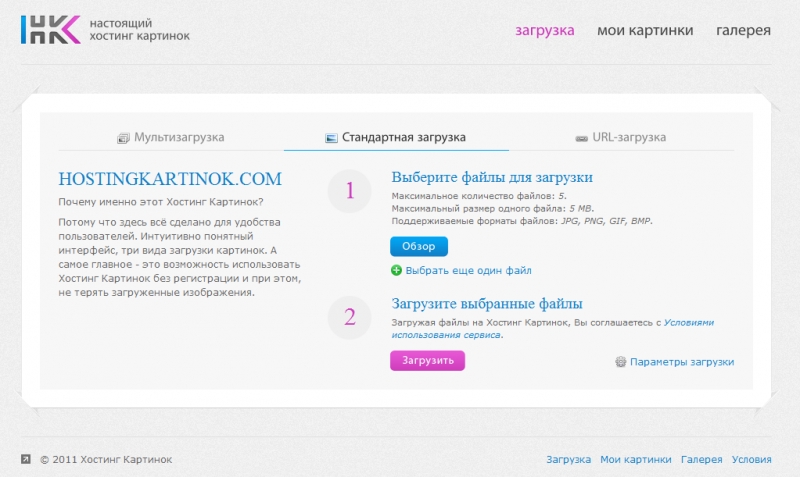Open мои картинки in the top navigation
Viewport: 800px width, 477px height.
(645, 30)
